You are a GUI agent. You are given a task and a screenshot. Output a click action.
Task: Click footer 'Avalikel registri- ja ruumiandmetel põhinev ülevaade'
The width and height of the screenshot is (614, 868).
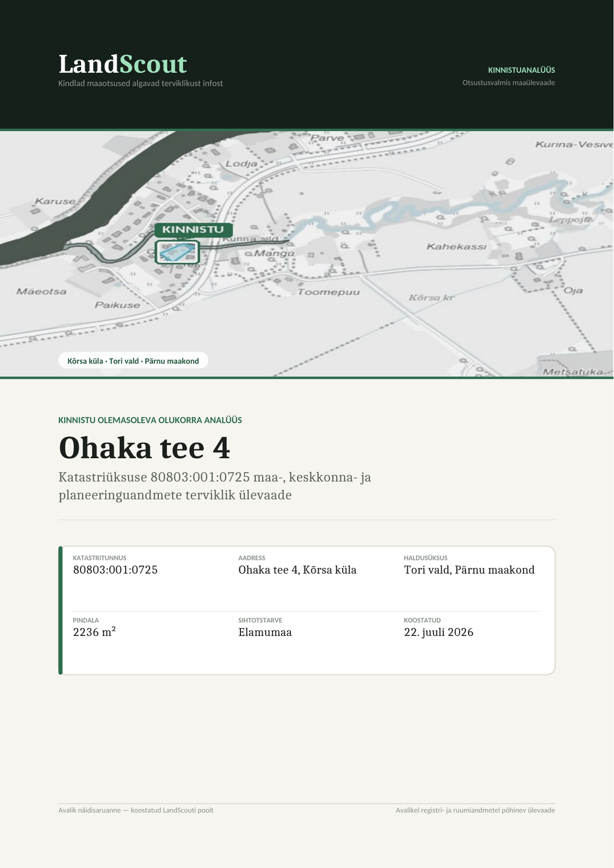pos(475,810)
